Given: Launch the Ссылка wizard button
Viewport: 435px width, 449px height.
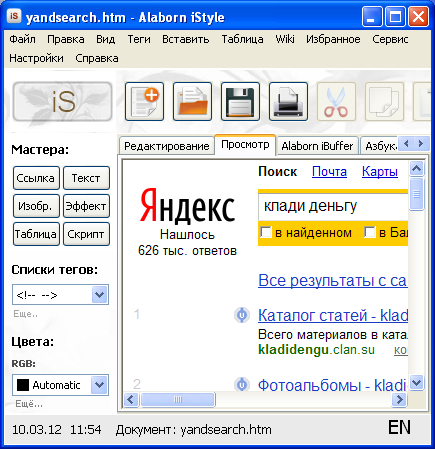Looking at the screenshot, I should tap(36, 178).
